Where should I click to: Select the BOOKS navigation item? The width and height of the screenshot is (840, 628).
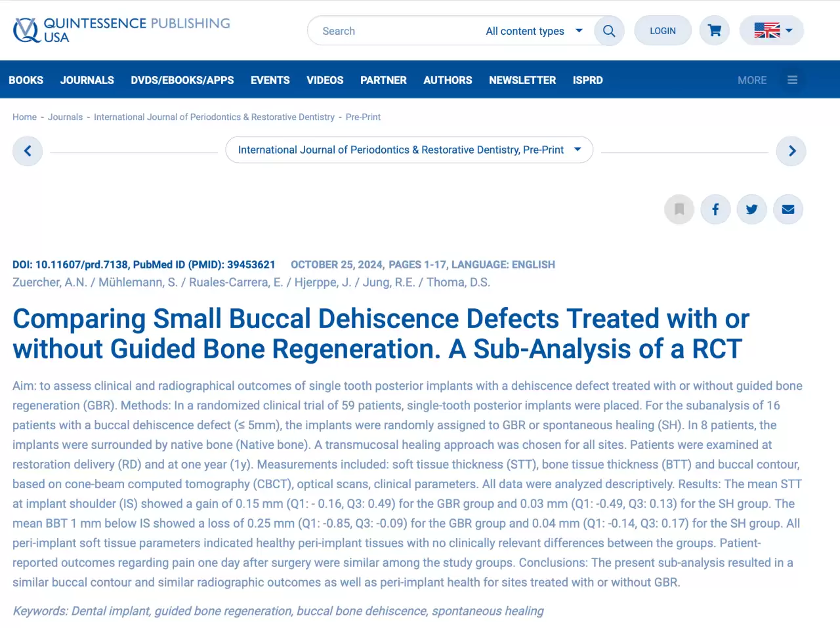[x=26, y=80]
